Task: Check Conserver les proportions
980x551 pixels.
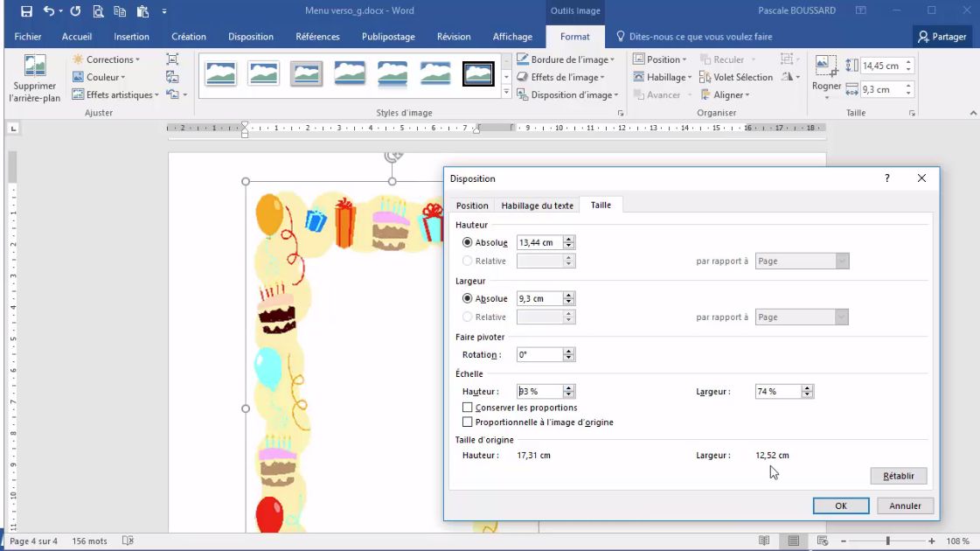Action: (467, 408)
